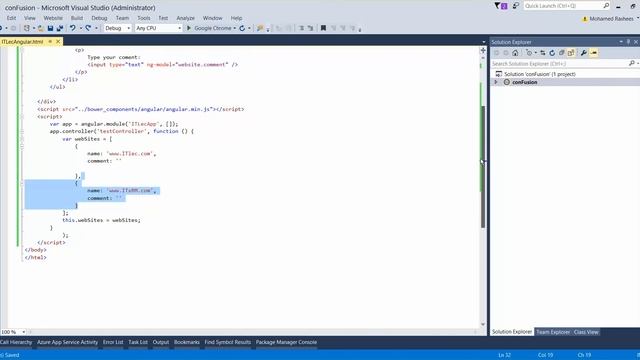Open the Build menu
The height and width of the screenshot is (360, 640).
point(77,18)
